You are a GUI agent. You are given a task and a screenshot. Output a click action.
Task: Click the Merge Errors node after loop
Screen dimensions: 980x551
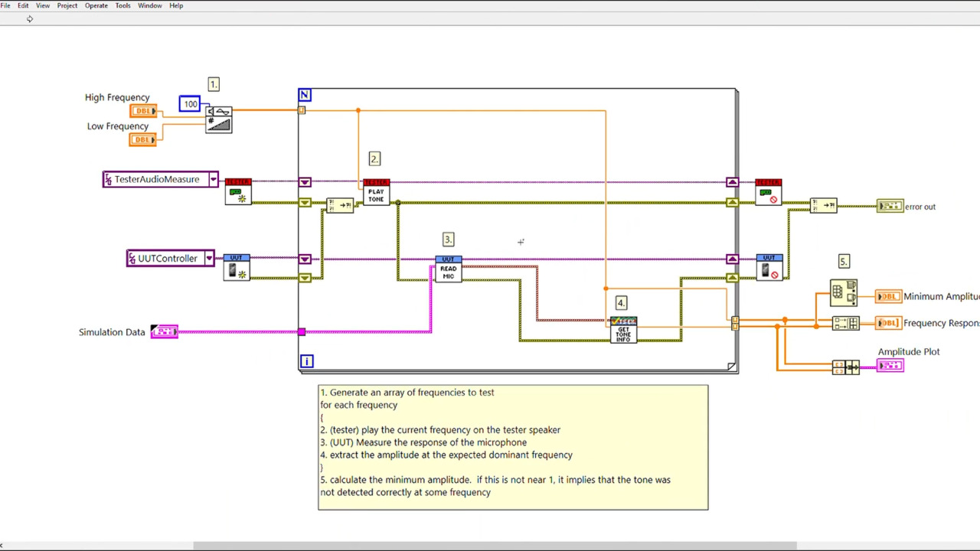(823, 206)
